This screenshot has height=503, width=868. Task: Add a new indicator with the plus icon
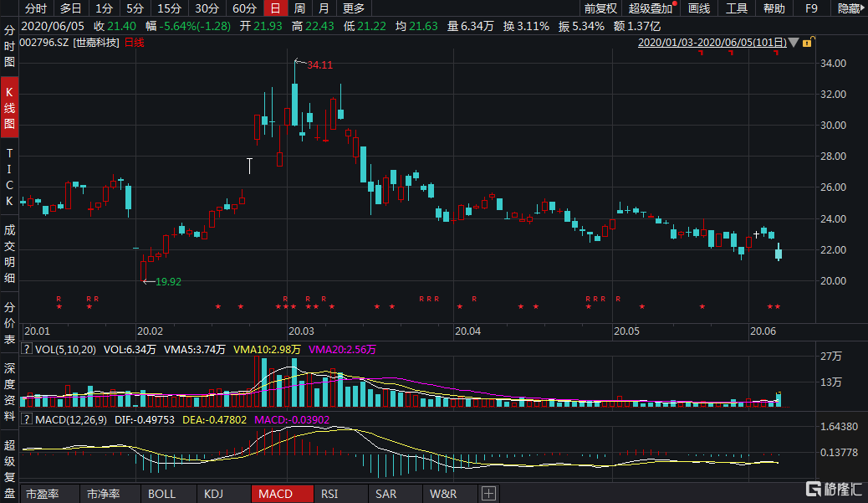point(488,494)
